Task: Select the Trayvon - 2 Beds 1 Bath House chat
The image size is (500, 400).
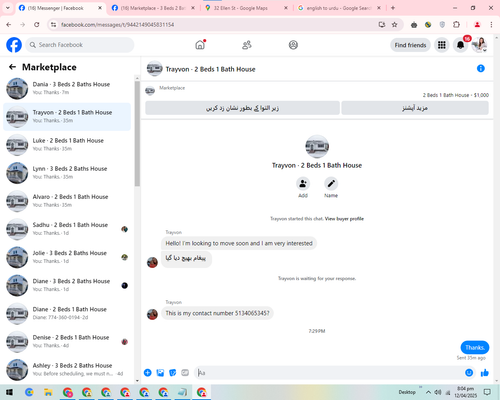Action: (67, 117)
